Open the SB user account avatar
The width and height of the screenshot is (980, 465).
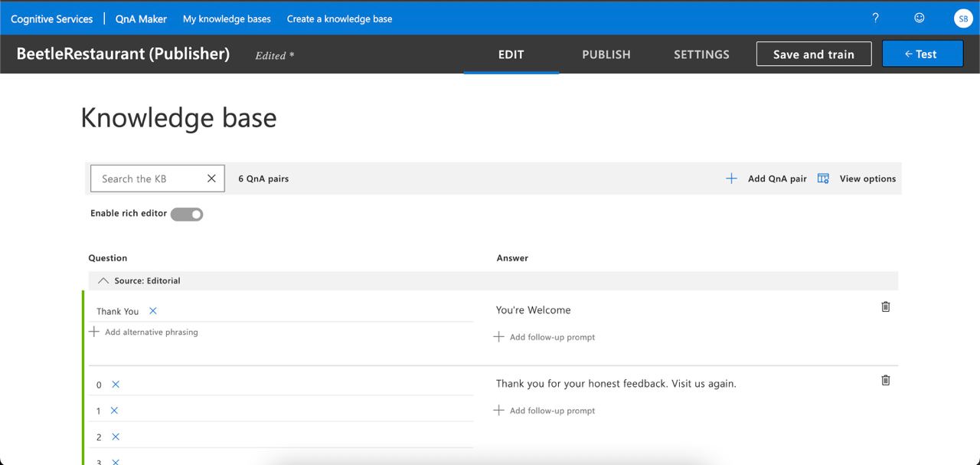click(963, 18)
